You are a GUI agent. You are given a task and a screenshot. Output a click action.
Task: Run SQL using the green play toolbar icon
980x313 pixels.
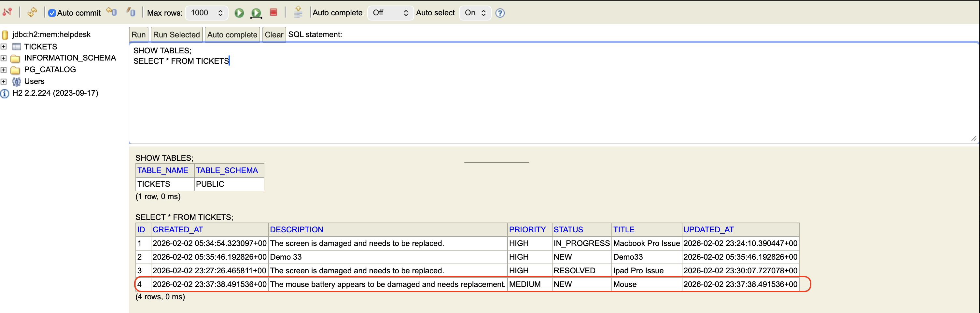(239, 13)
